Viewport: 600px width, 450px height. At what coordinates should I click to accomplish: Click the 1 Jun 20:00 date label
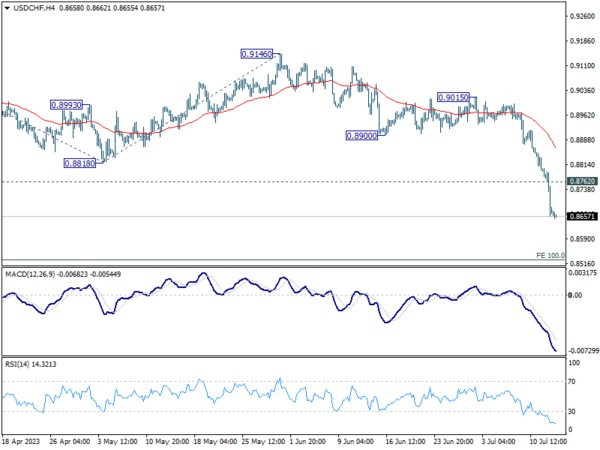point(308,442)
